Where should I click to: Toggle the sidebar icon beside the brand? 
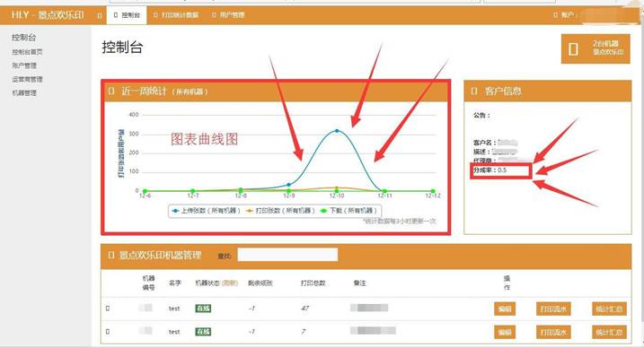coord(100,15)
